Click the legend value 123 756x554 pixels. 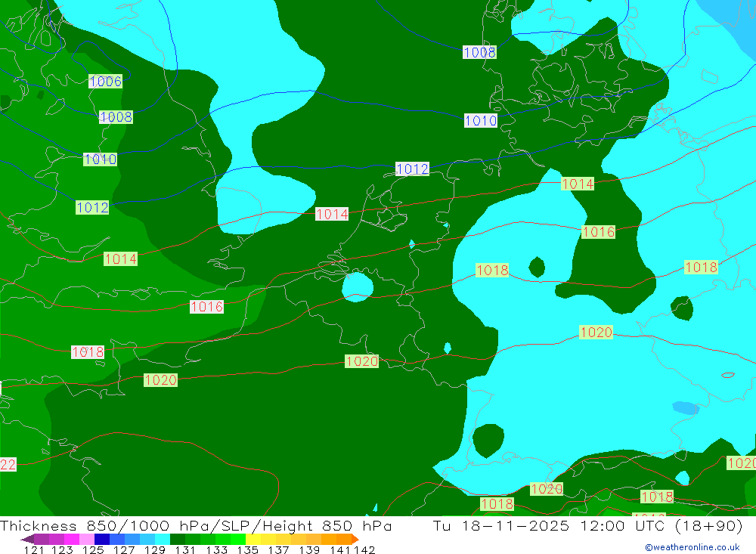[x=62, y=549]
